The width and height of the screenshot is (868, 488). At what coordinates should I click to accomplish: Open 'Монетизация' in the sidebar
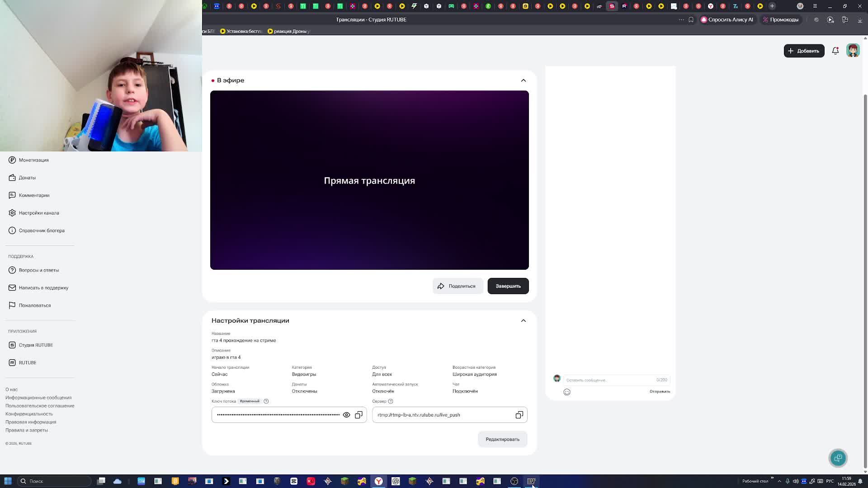click(x=33, y=160)
